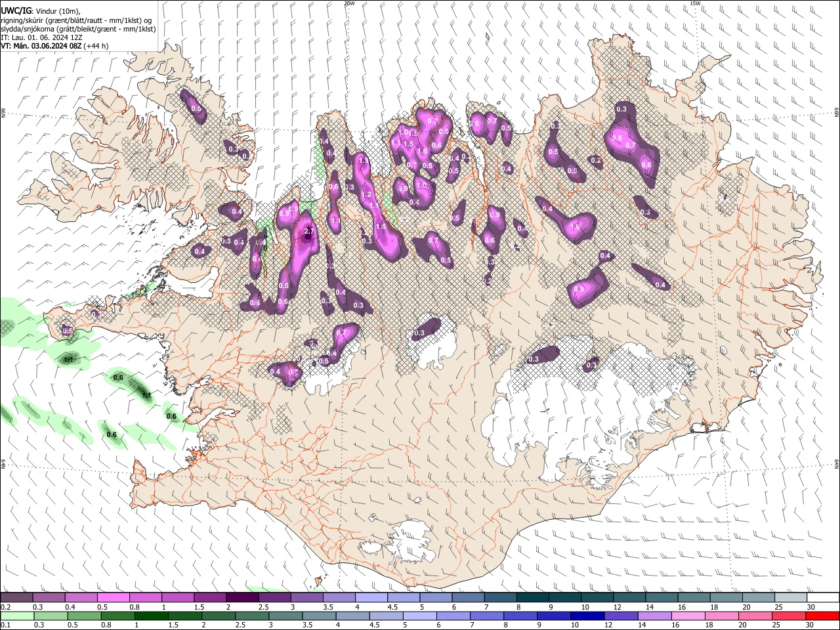Click the '12' label on lower rain scale
This screenshot has width=840, height=630.
609,625
